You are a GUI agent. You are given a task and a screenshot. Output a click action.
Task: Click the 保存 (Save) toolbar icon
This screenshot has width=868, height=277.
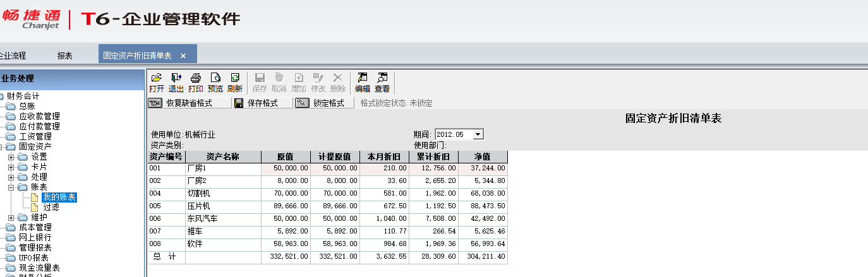(260, 83)
